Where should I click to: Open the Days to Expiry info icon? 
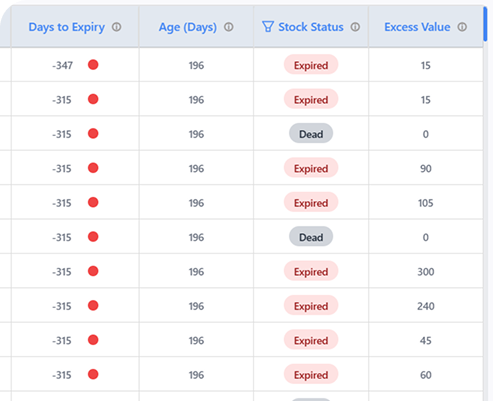point(116,27)
